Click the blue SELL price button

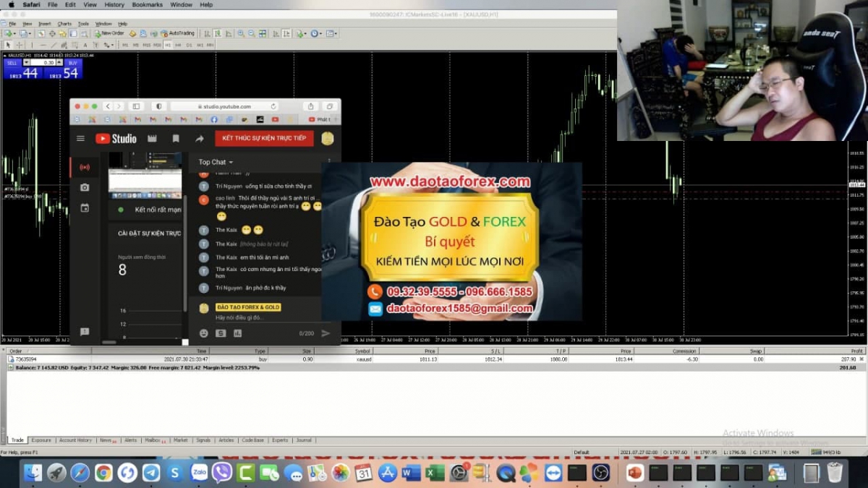12,63
